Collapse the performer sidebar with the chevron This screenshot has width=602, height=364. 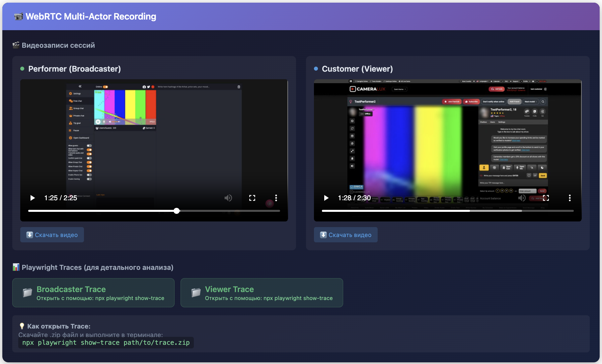tap(80, 87)
